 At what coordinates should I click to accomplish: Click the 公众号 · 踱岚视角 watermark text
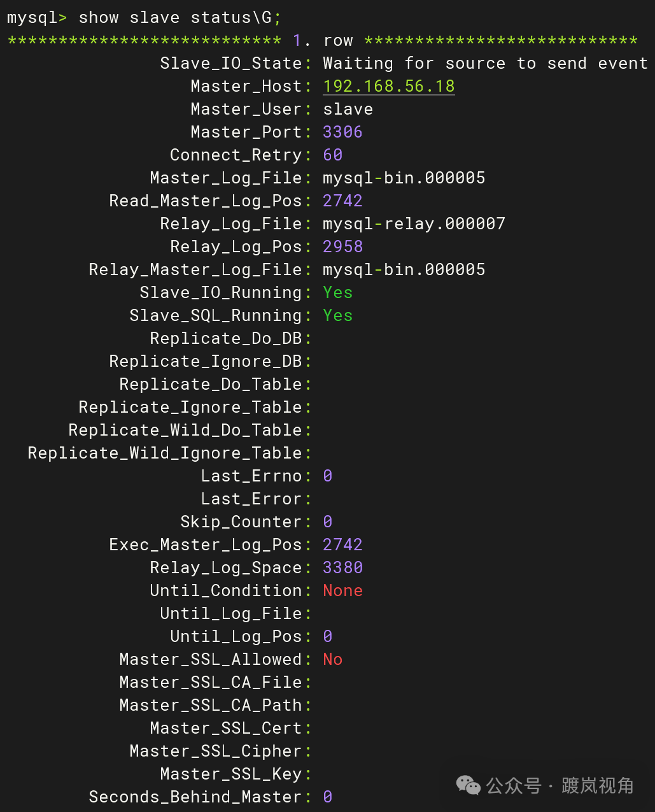point(560,786)
